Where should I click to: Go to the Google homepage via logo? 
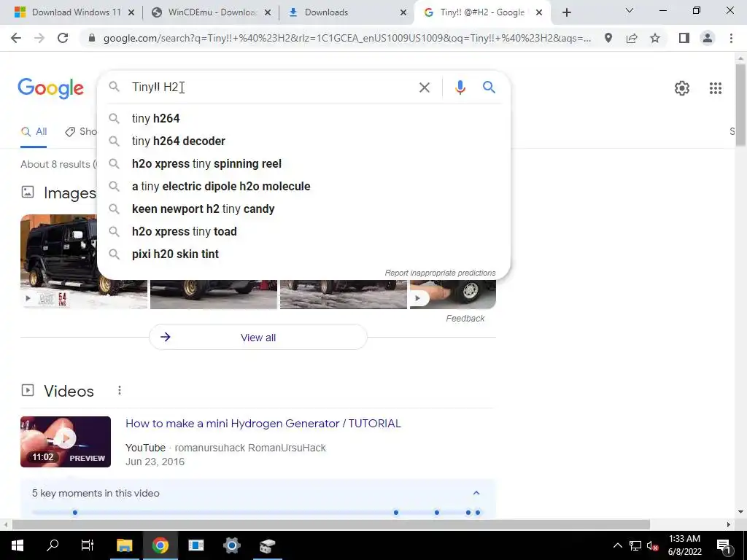[x=50, y=88]
